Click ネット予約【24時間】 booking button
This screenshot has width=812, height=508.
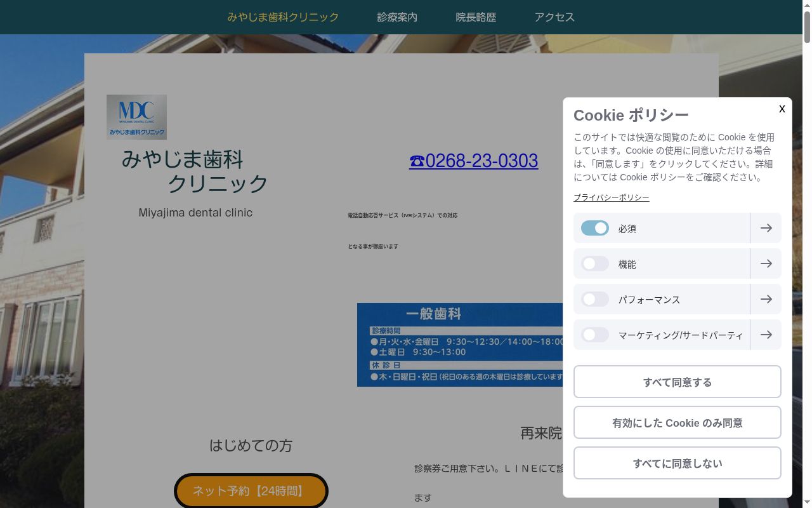coord(251,491)
